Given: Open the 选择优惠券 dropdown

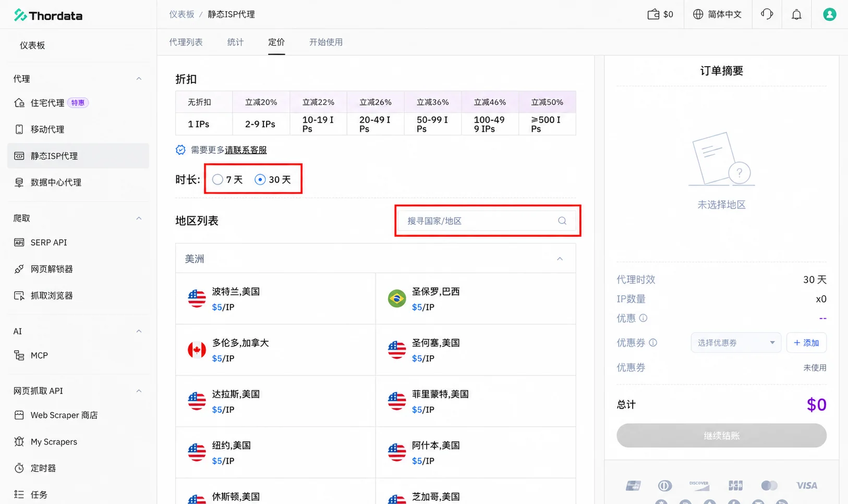Looking at the screenshot, I should [736, 342].
